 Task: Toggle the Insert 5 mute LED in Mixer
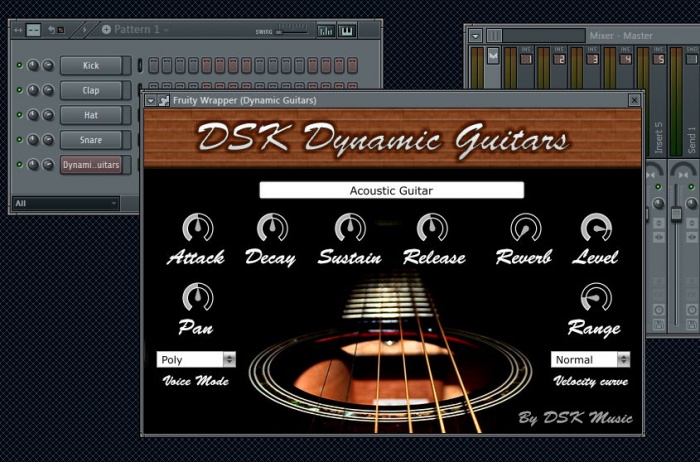point(658,187)
